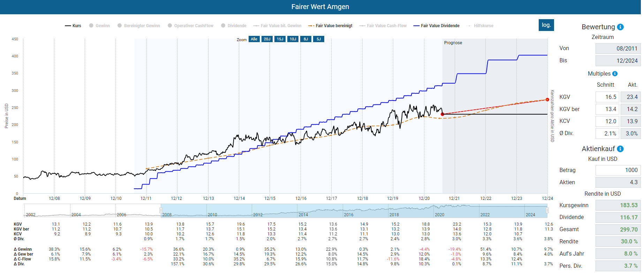This screenshot has height=273, width=644.
Task: Click the Von date field
Action: coord(618,49)
